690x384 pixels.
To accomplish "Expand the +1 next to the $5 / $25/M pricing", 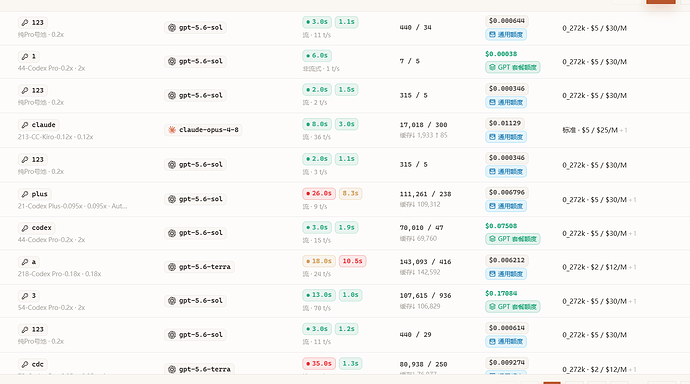I will (623, 130).
